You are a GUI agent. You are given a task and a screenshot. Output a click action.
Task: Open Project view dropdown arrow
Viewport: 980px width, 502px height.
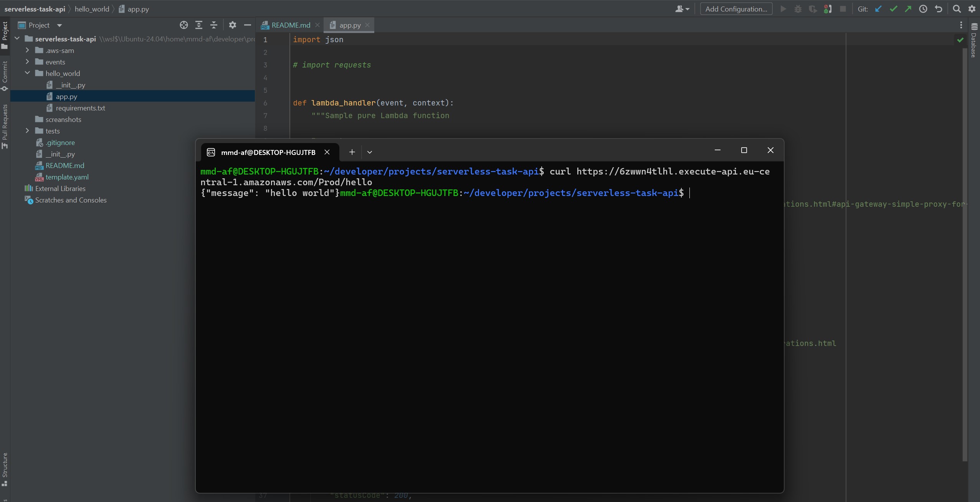[59, 25]
